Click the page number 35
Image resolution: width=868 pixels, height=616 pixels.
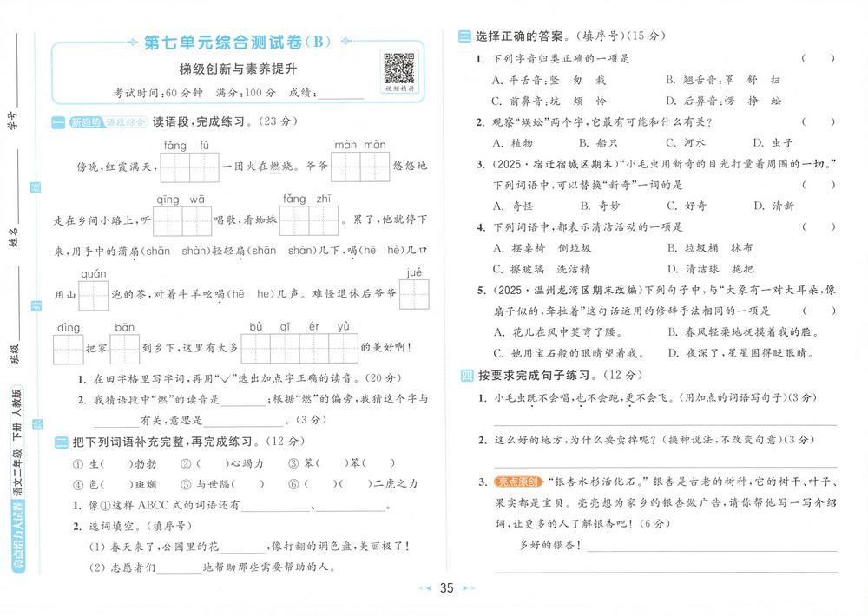447,587
